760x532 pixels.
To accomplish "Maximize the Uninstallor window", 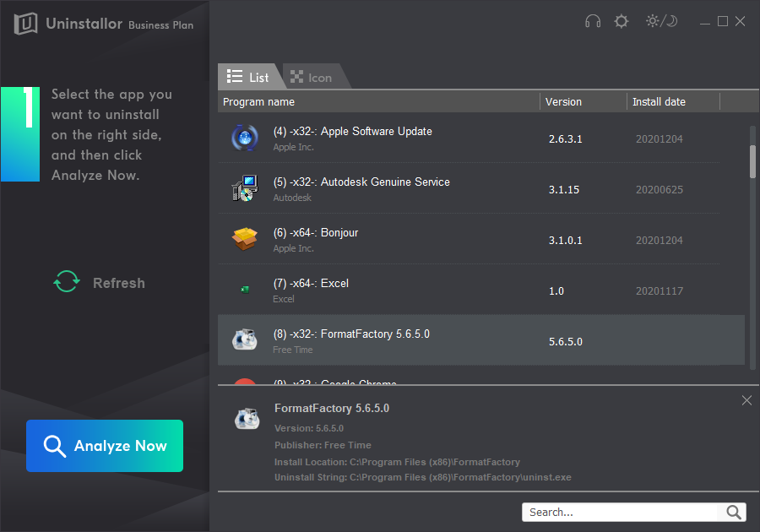I will [723, 21].
